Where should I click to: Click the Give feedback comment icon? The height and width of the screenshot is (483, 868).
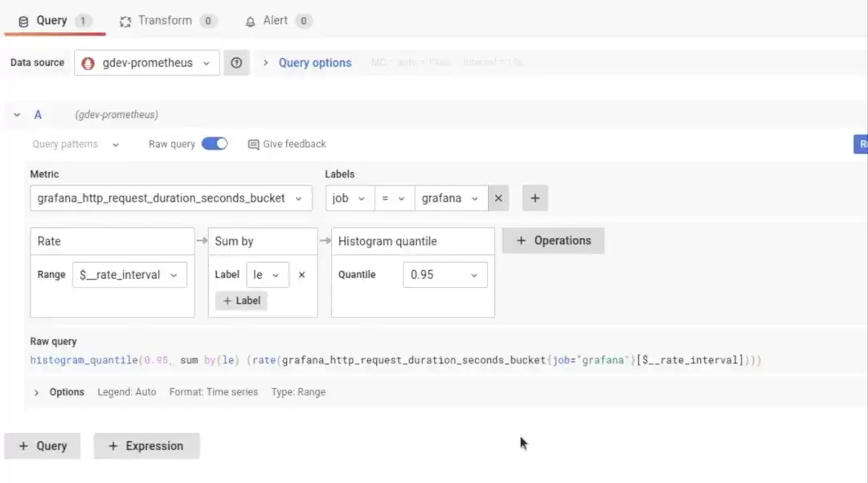tap(253, 145)
